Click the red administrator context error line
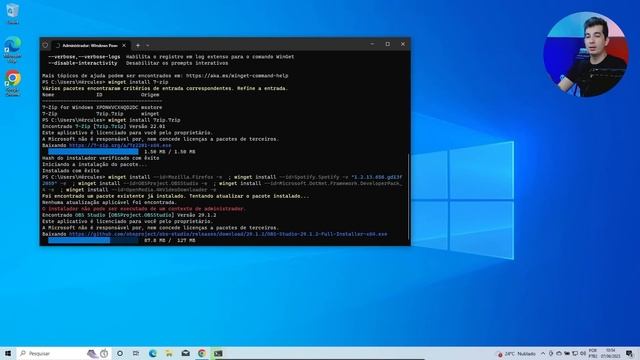Image resolution: width=640 pixels, height=360 pixels. tap(144, 209)
